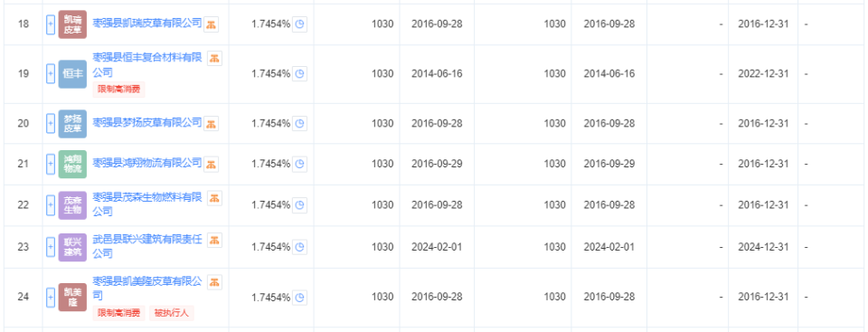This screenshot has height=332, width=868.
Task: View shareholding history clock icon in row 20
Action: pos(299,123)
